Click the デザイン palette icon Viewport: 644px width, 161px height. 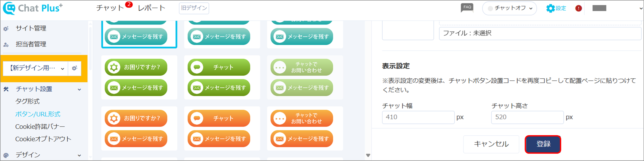click(x=6, y=155)
